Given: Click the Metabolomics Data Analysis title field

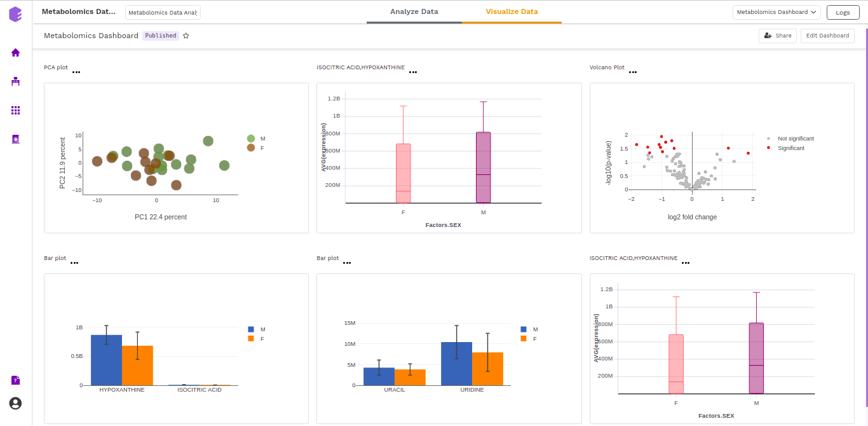Looking at the screenshot, I should click(162, 11).
